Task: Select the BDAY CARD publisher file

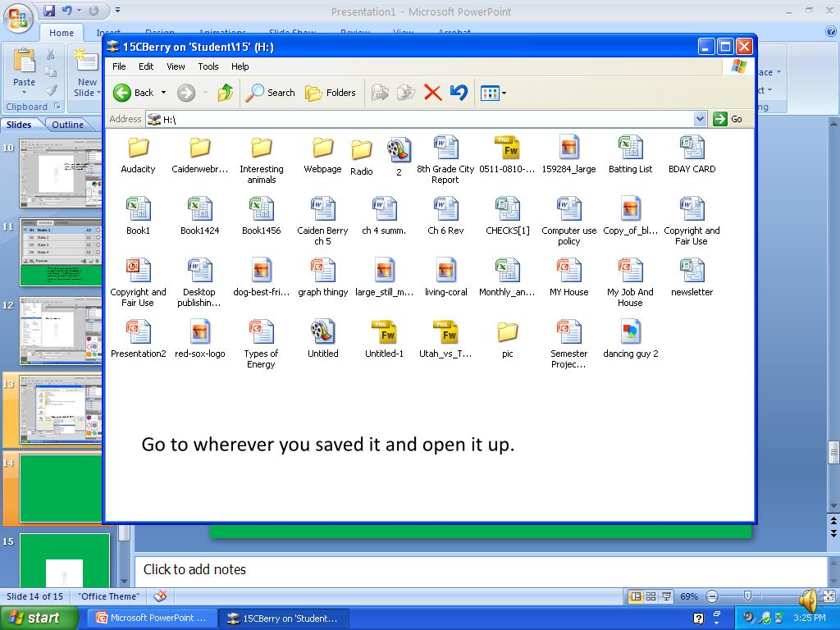Action: coord(692,155)
